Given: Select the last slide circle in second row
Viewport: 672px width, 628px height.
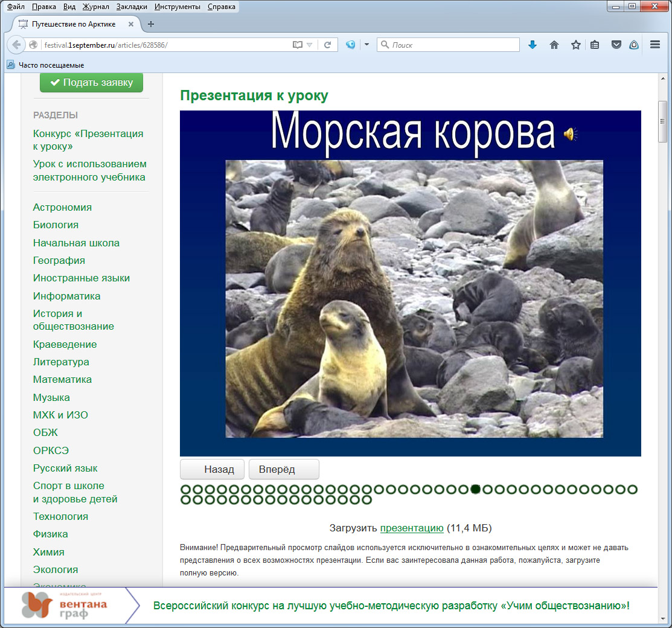Looking at the screenshot, I should (x=366, y=499).
